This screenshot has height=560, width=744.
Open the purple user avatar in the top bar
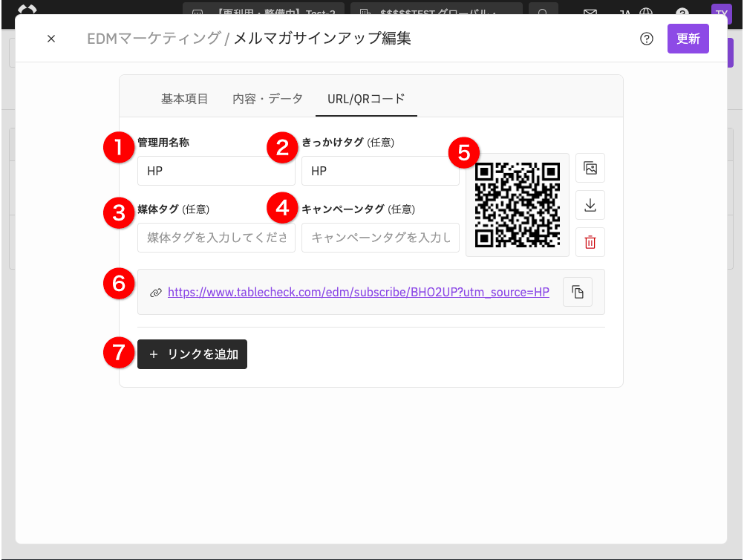click(x=721, y=13)
